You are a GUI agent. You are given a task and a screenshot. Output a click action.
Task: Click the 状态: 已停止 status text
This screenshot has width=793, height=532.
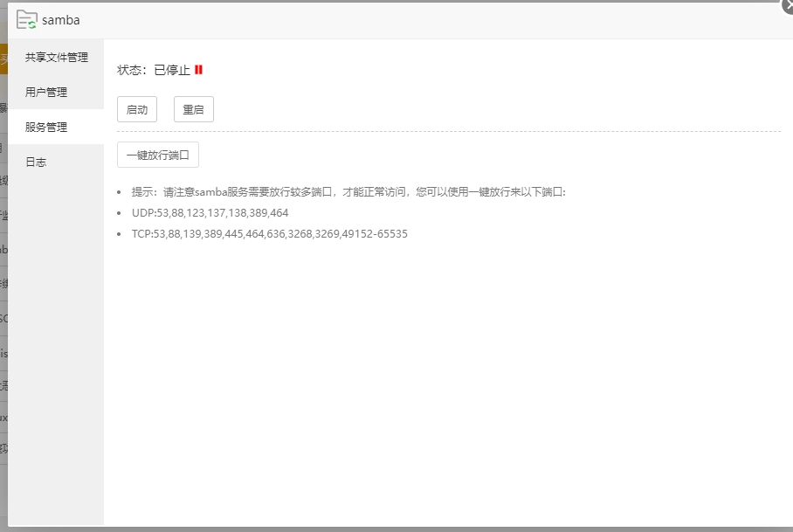pyautogui.click(x=154, y=70)
